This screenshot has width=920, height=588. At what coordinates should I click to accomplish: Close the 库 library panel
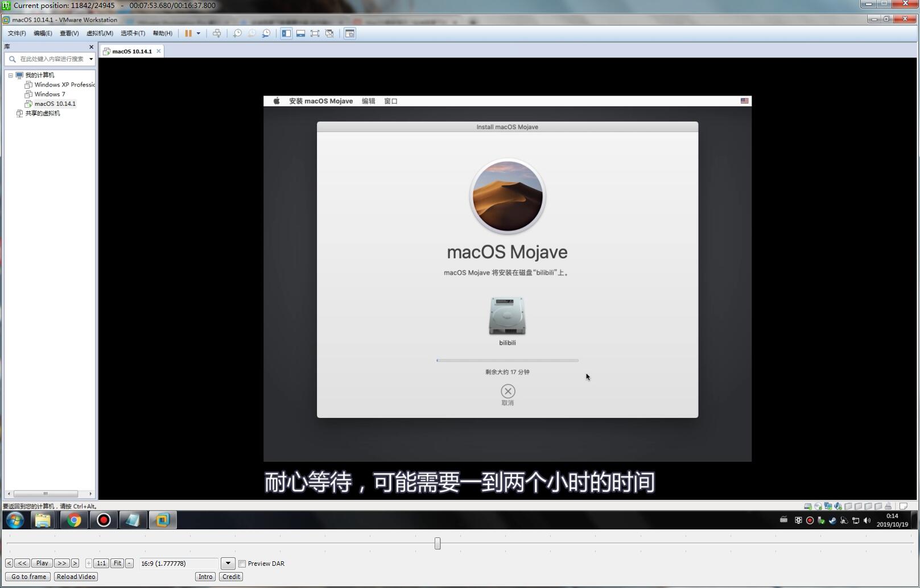coord(91,47)
